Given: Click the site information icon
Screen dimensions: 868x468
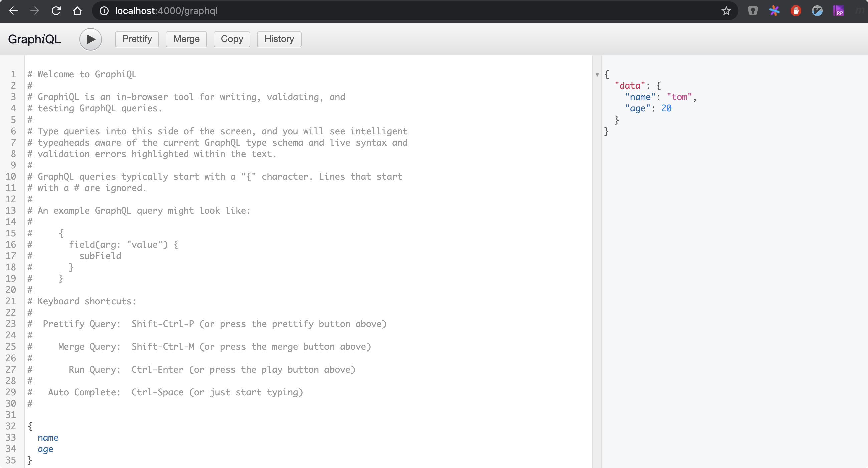Looking at the screenshot, I should 104,11.
